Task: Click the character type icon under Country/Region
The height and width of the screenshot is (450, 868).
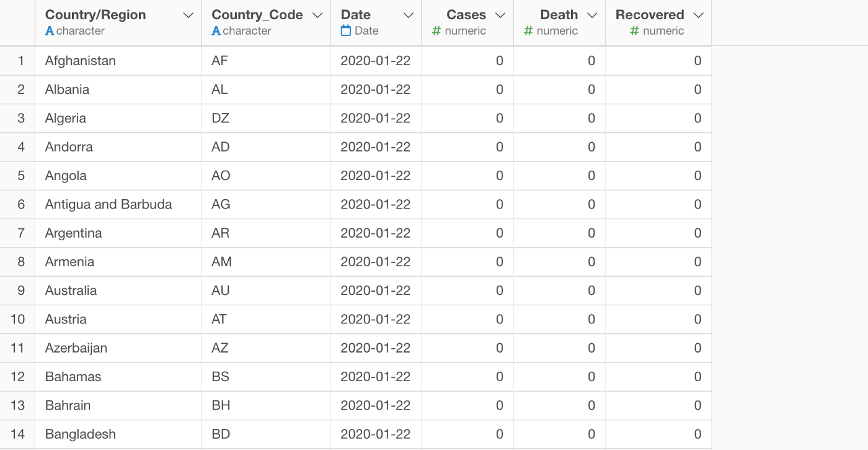Action: click(x=50, y=31)
